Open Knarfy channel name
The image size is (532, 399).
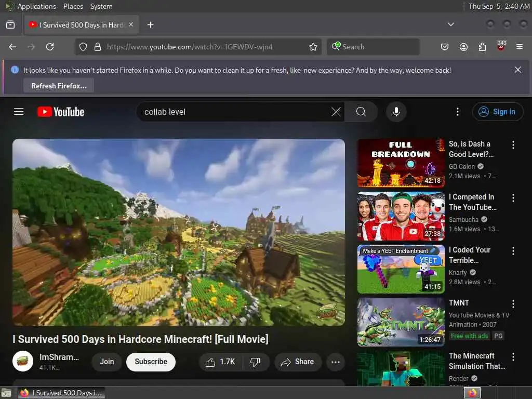click(458, 272)
